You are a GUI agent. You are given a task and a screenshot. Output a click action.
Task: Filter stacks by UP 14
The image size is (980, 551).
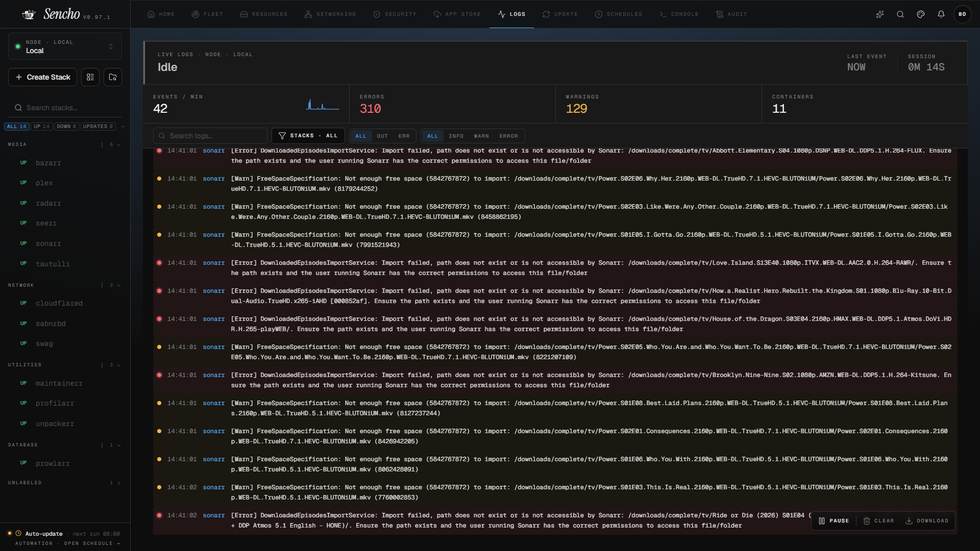[x=42, y=127]
